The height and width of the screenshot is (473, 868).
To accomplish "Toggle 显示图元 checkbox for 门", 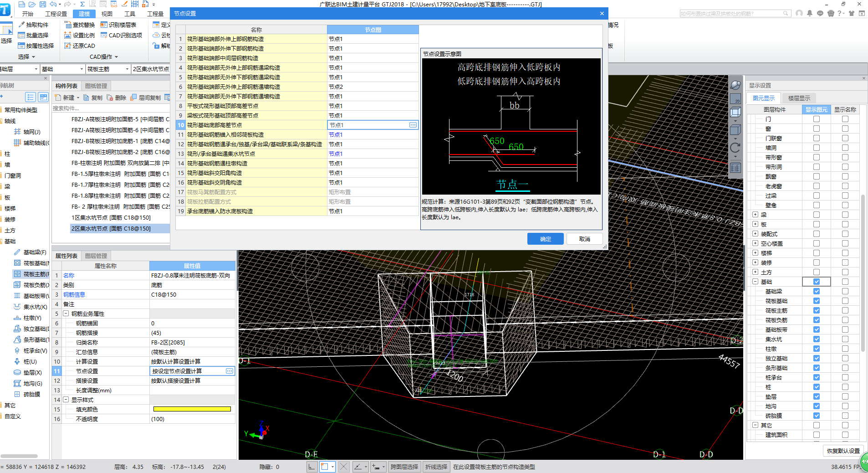I will (816, 119).
